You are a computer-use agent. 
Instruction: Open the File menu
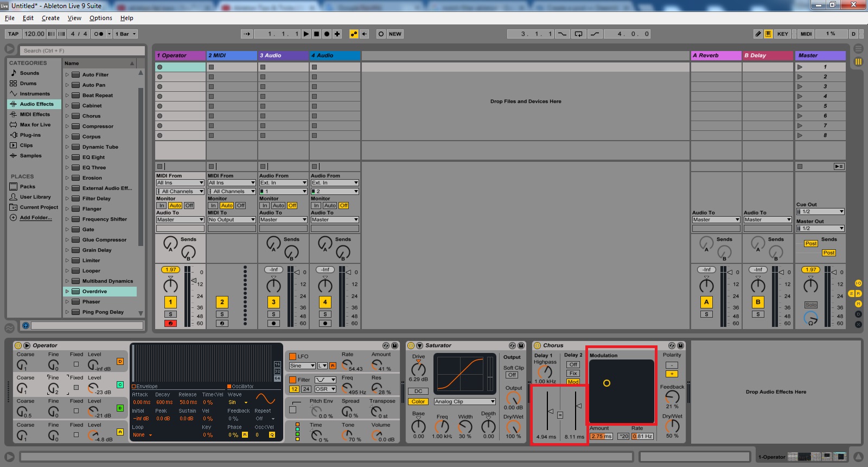coord(10,18)
